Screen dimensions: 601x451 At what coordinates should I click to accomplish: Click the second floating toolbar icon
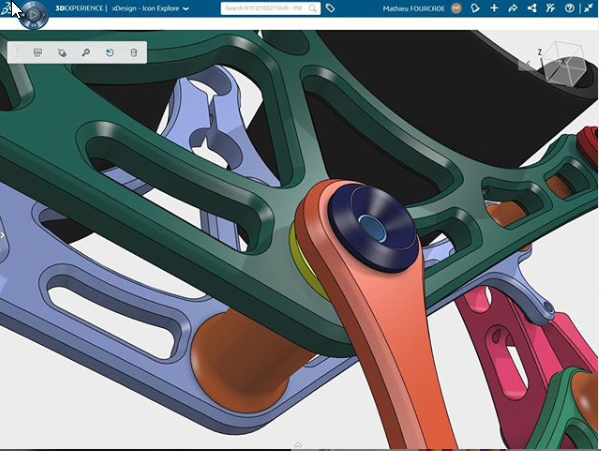pyautogui.click(x=62, y=52)
